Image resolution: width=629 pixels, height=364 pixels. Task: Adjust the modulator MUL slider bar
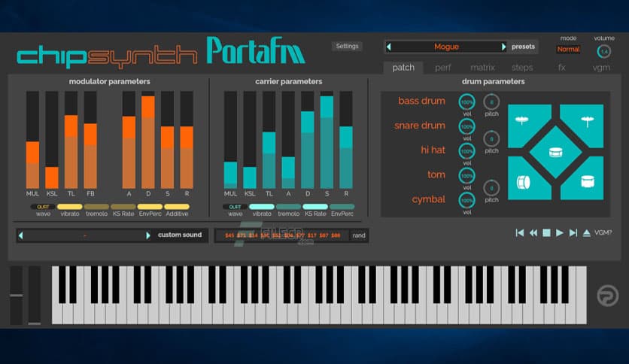32,140
